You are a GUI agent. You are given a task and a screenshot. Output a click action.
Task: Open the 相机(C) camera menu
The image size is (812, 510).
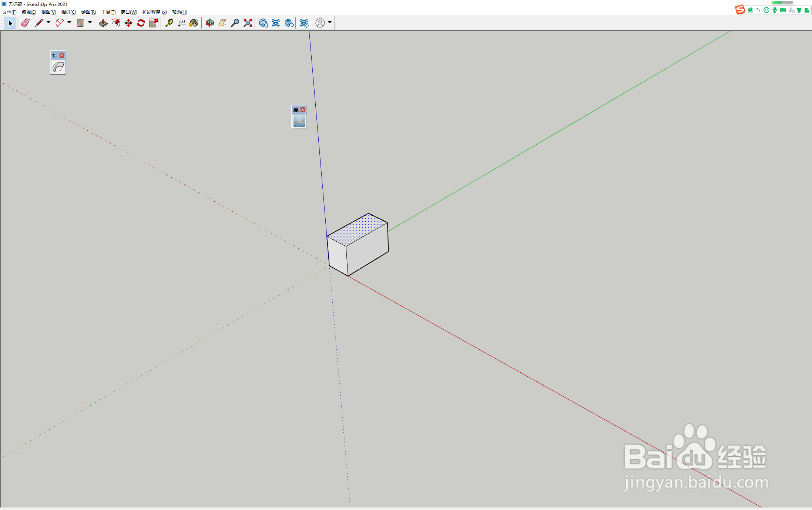coord(68,12)
